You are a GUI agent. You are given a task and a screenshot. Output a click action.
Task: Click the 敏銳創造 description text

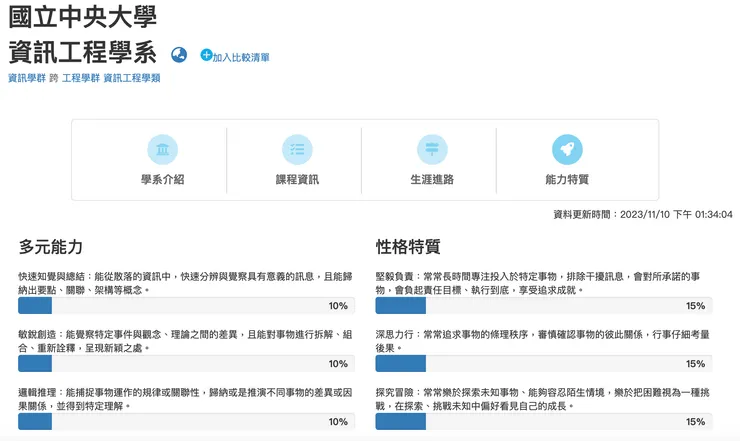(x=185, y=341)
